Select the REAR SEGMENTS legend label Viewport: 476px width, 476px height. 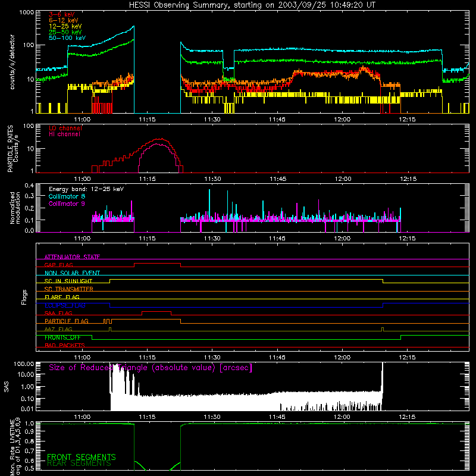coord(79,463)
